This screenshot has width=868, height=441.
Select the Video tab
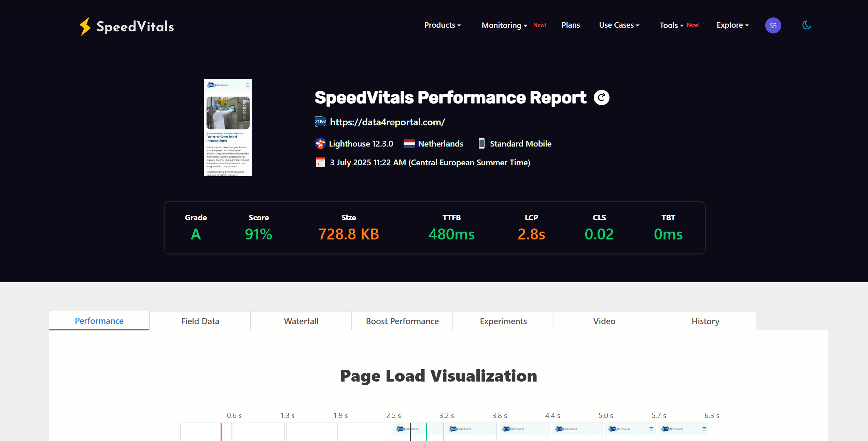click(604, 321)
